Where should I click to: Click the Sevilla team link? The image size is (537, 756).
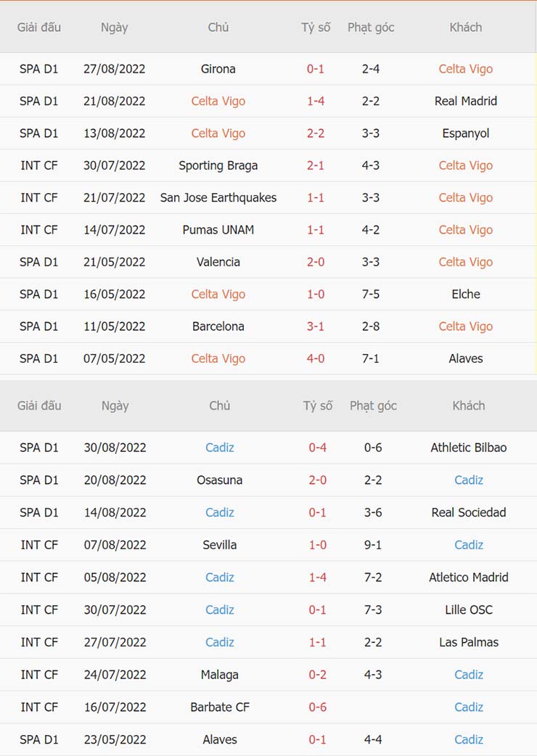coord(219,545)
